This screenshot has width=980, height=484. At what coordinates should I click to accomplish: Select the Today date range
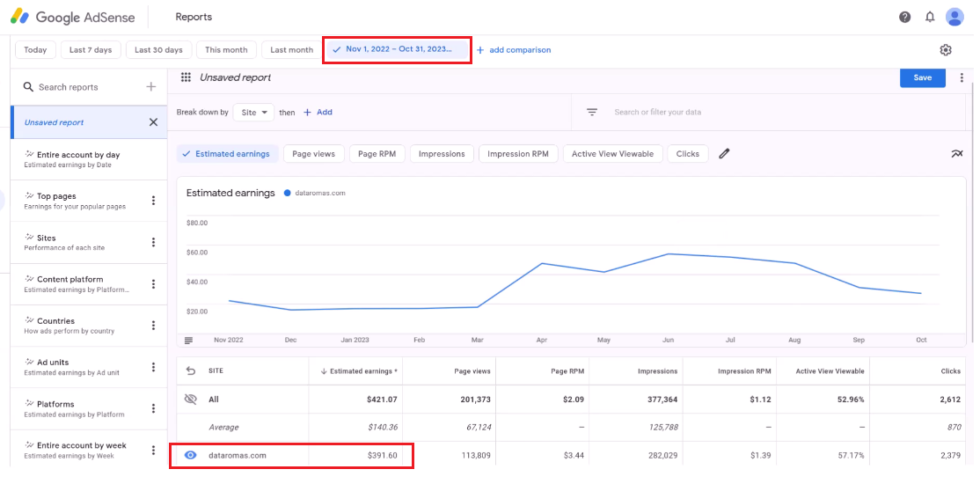[x=35, y=50]
